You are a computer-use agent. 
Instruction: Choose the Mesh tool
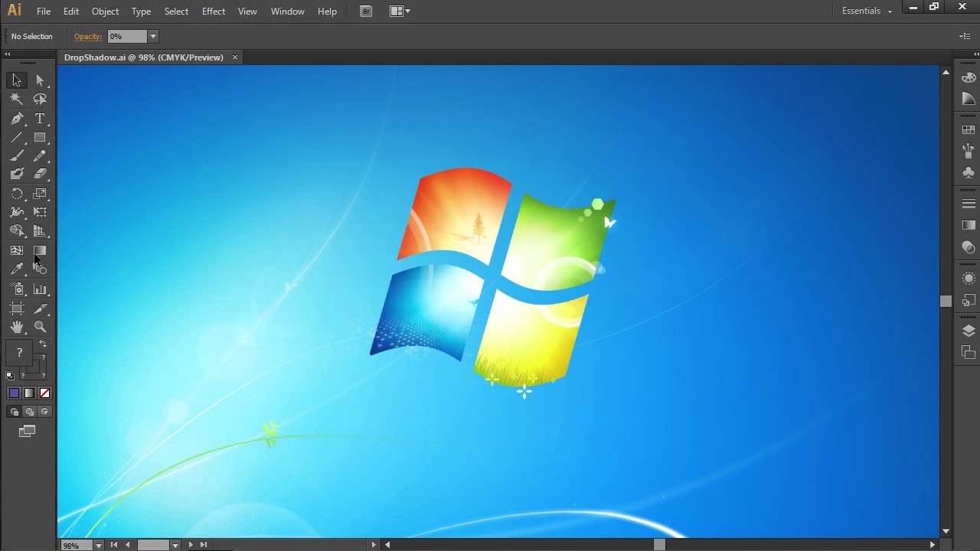coord(17,250)
